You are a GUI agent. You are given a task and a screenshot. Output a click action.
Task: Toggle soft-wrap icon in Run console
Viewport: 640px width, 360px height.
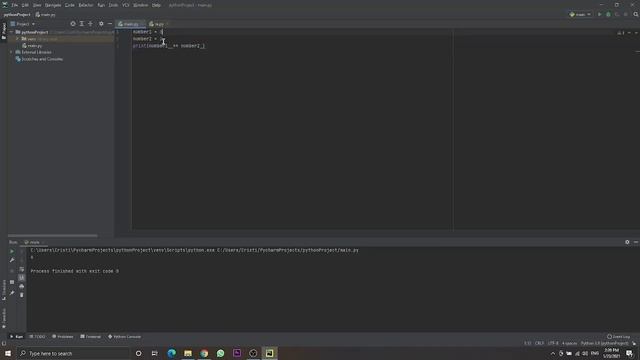(22, 269)
